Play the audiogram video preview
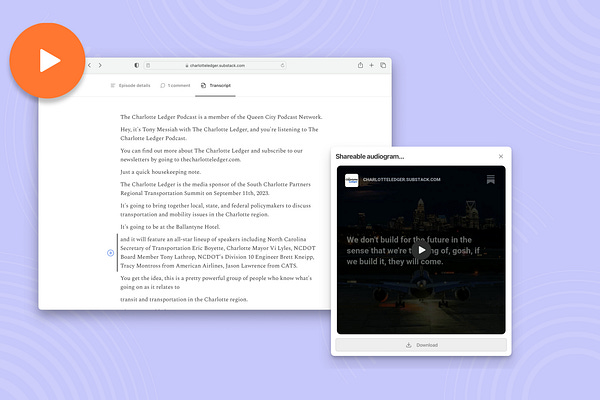 click(x=421, y=250)
